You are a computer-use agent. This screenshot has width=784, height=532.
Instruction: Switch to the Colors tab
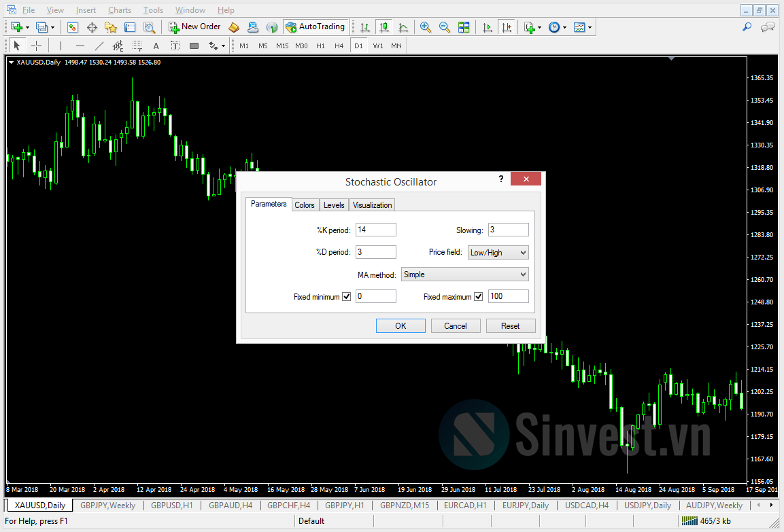pos(304,205)
